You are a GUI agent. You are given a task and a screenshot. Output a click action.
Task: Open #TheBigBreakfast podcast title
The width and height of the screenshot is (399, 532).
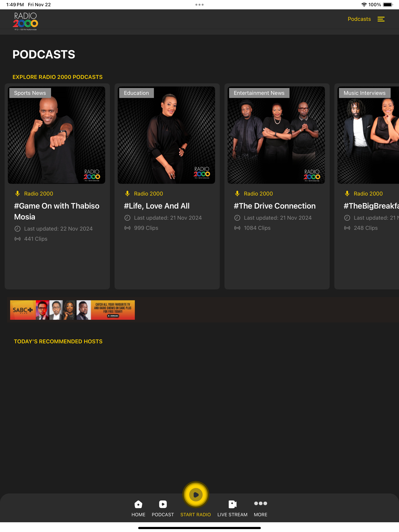click(371, 206)
